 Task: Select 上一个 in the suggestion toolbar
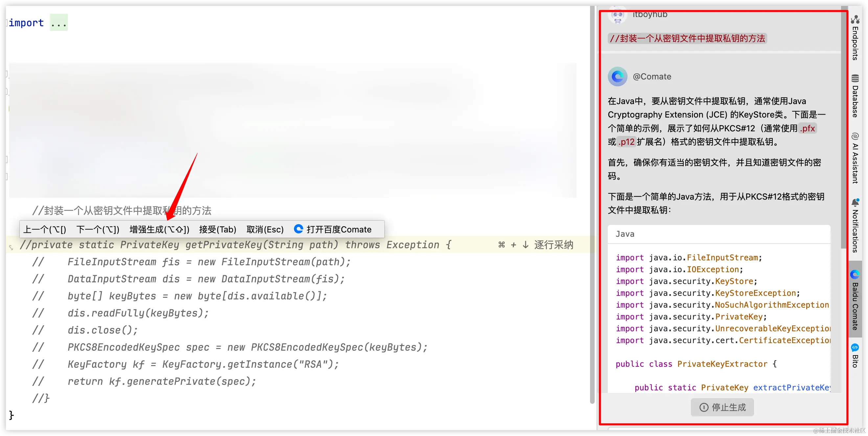click(44, 229)
